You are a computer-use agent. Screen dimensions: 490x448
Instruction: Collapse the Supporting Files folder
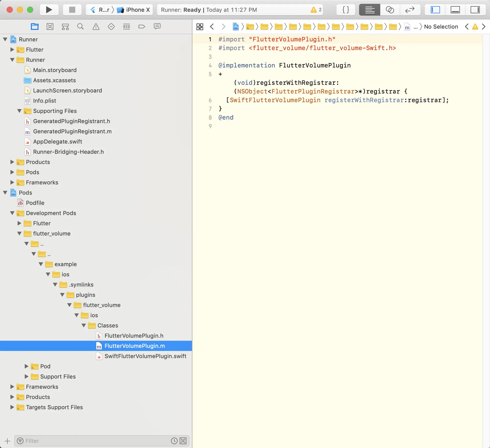click(19, 111)
